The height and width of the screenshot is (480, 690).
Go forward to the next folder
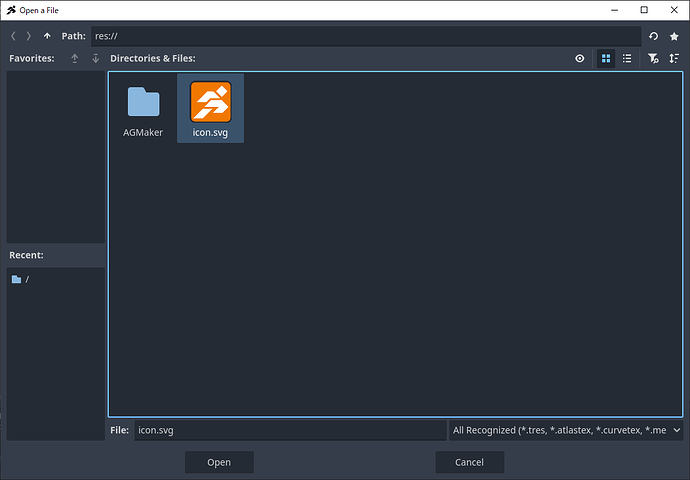tap(29, 36)
